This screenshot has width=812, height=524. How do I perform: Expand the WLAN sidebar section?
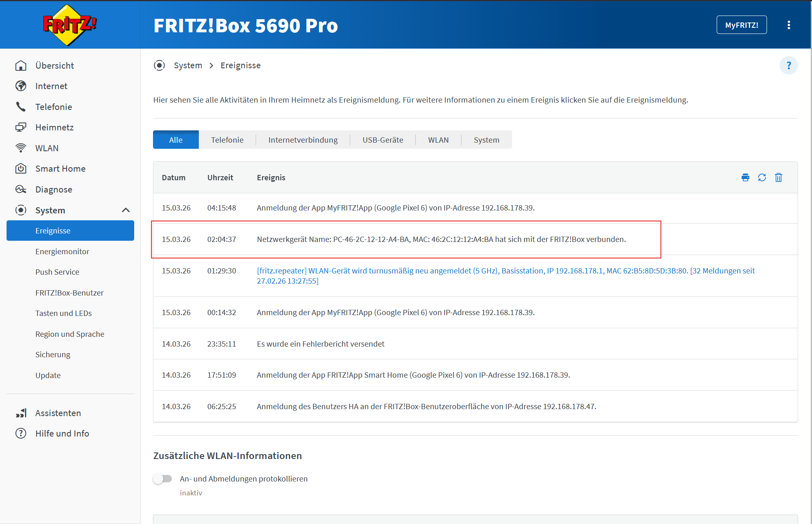[47, 148]
